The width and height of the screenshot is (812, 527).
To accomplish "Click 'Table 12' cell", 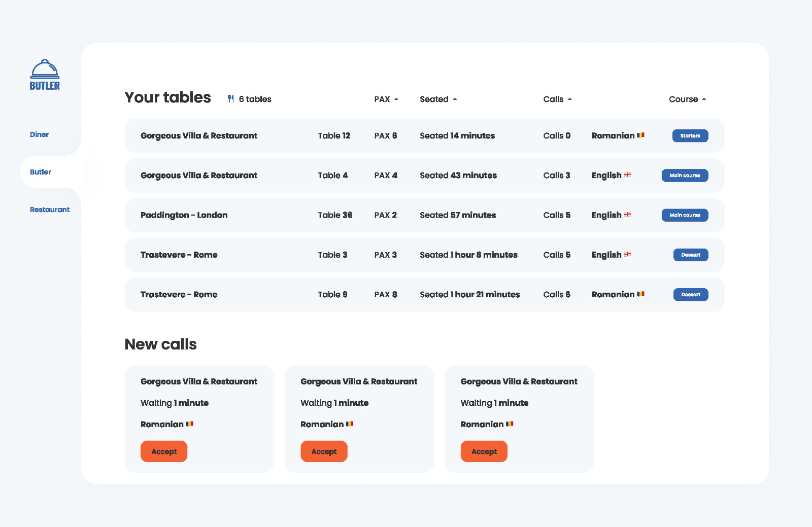I will tap(334, 135).
